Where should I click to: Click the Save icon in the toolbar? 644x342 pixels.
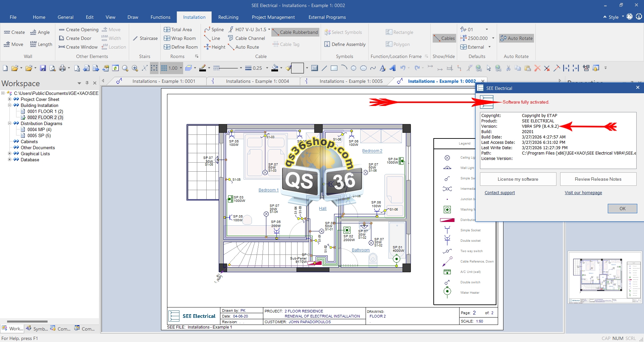(43, 68)
